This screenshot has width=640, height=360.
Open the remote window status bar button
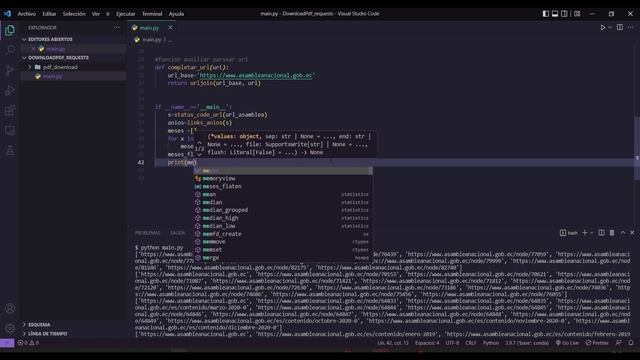click(x=7, y=343)
